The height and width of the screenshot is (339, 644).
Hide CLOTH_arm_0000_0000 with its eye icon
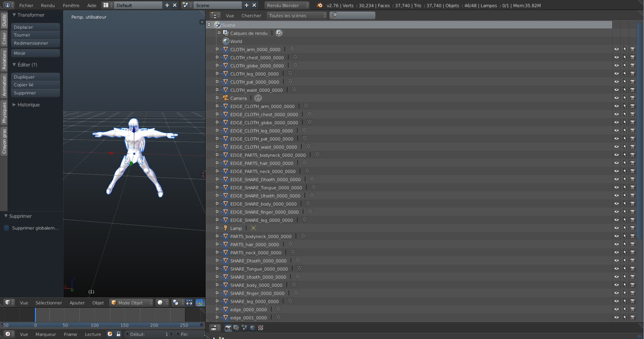tap(616, 49)
